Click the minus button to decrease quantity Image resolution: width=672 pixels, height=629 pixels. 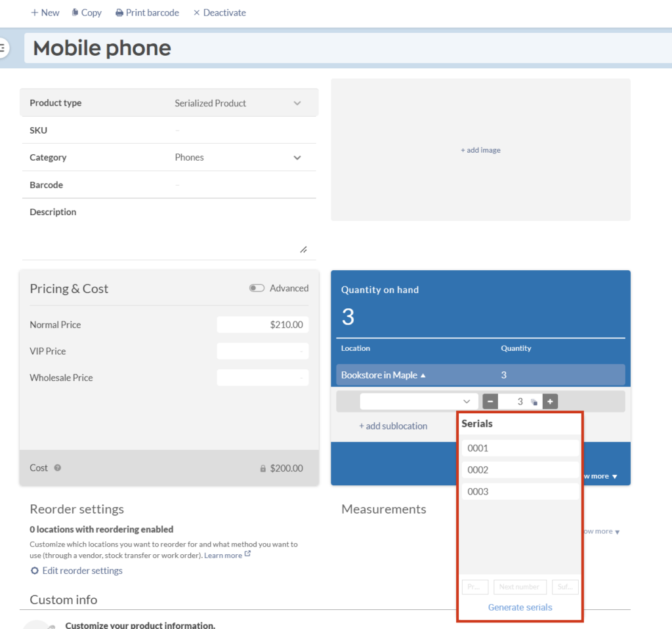pos(490,401)
